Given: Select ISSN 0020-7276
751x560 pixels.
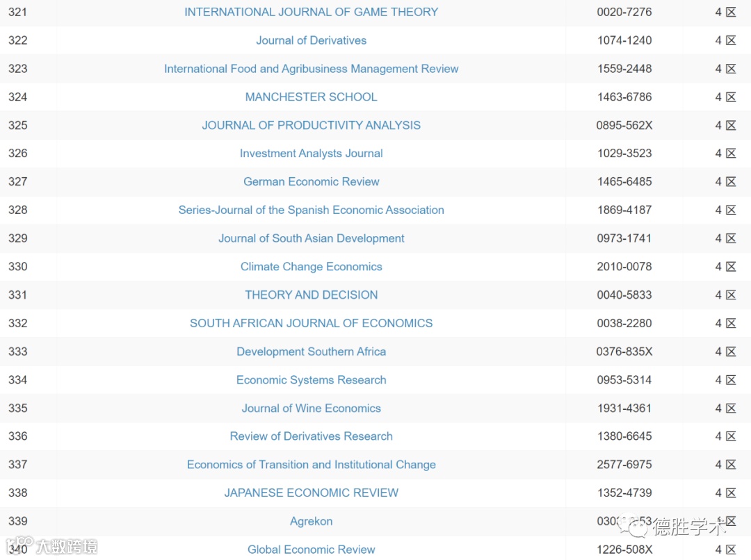Looking at the screenshot, I should 624,12.
